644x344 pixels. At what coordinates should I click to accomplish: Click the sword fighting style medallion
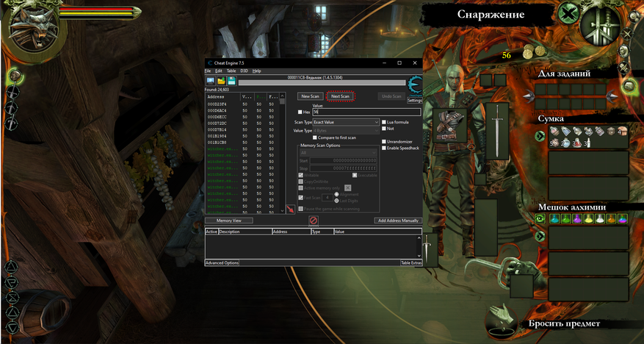click(x=598, y=26)
